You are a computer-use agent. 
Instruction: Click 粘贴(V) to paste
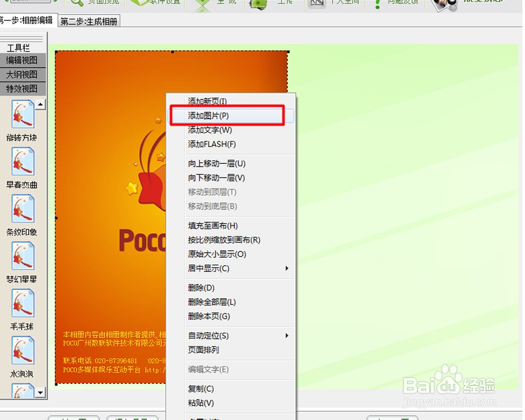[231, 403]
